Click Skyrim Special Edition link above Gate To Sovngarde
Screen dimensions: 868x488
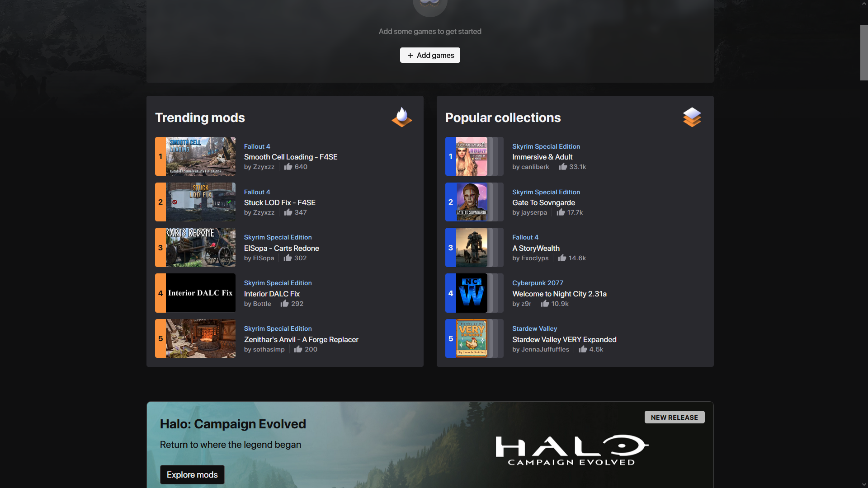546,192
